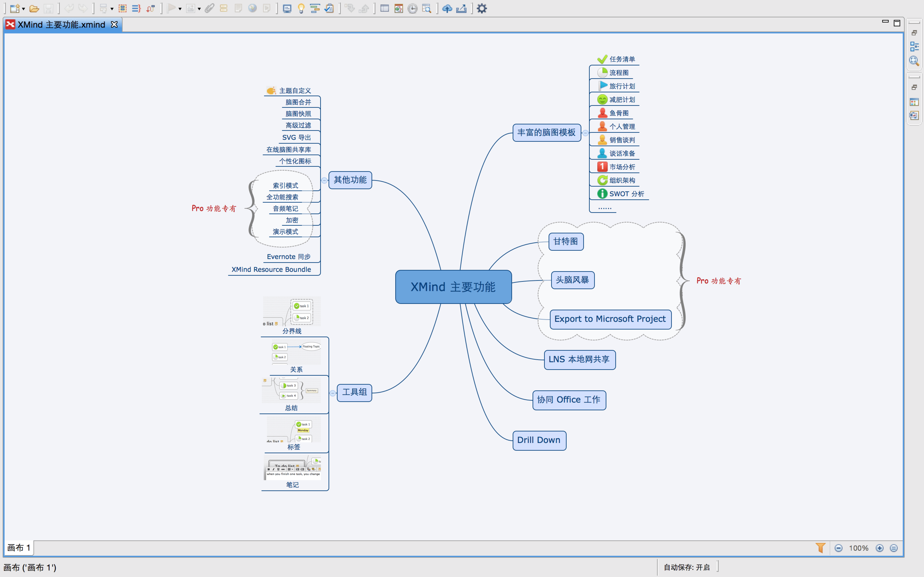
Task: Select the XMind 主要功能.xmind editor tab
Action: [61, 25]
